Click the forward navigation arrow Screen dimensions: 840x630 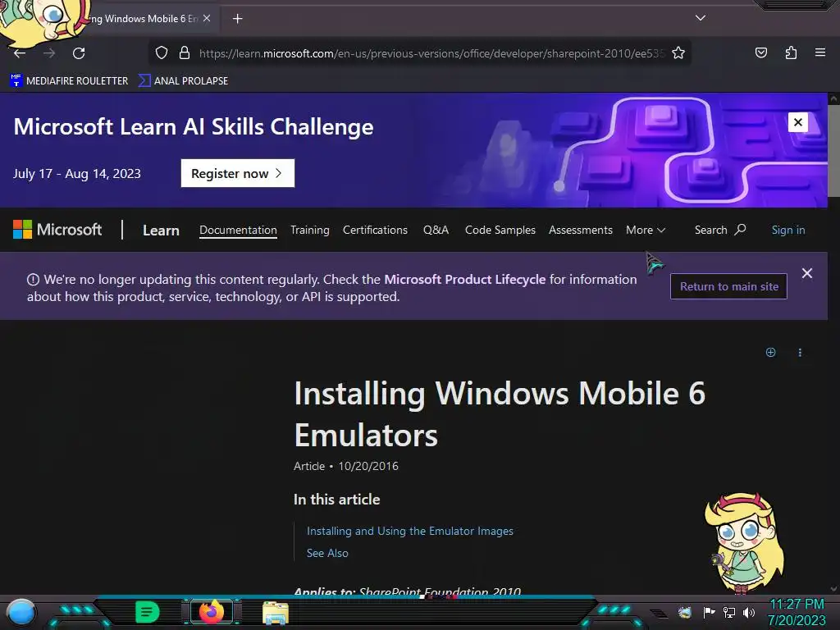click(x=49, y=53)
